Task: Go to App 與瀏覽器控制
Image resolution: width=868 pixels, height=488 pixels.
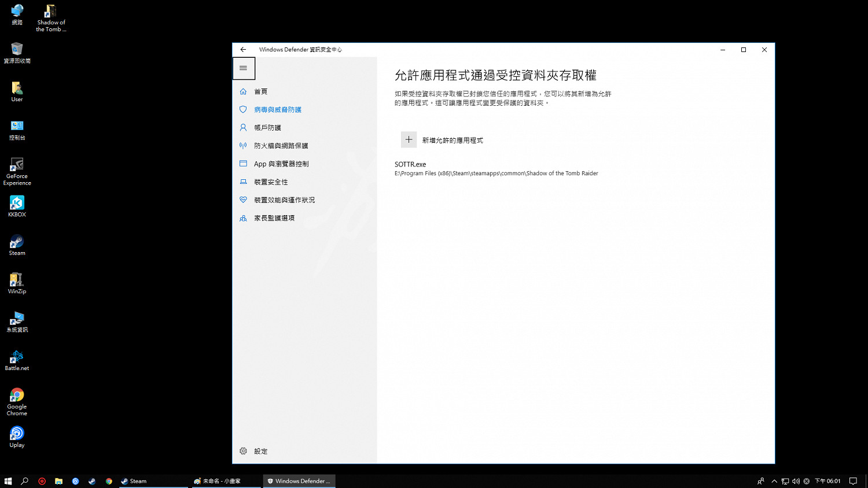Action: (x=281, y=164)
